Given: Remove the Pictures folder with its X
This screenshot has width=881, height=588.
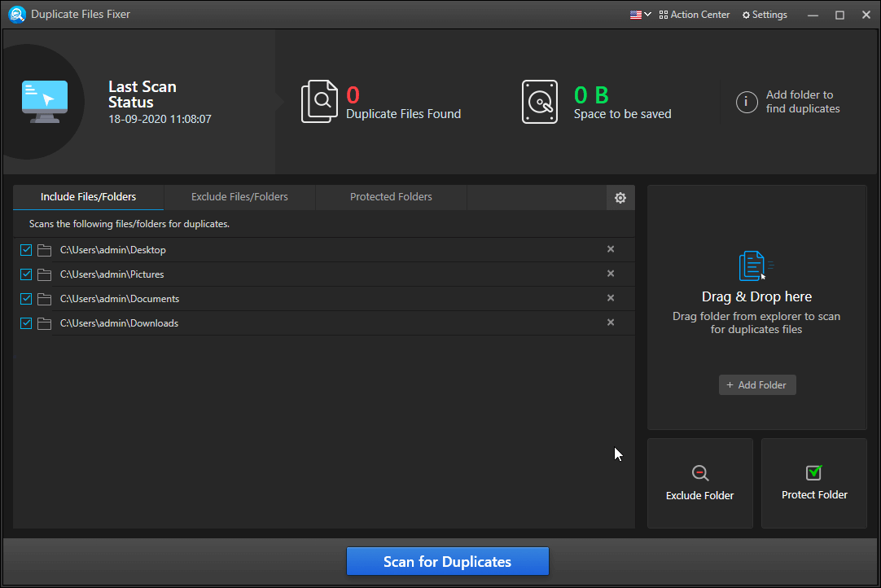Looking at the screenshot, I should [611, 273].
